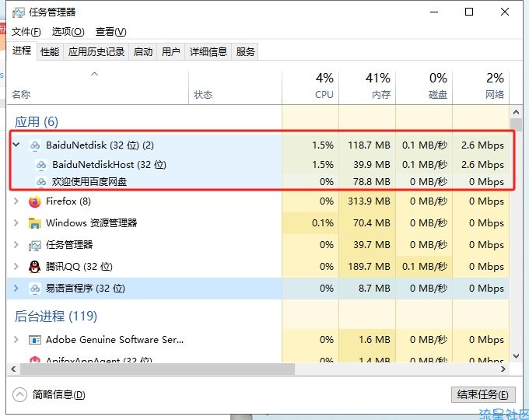Switch to the 应用历史记录 tab

point(96,52)
